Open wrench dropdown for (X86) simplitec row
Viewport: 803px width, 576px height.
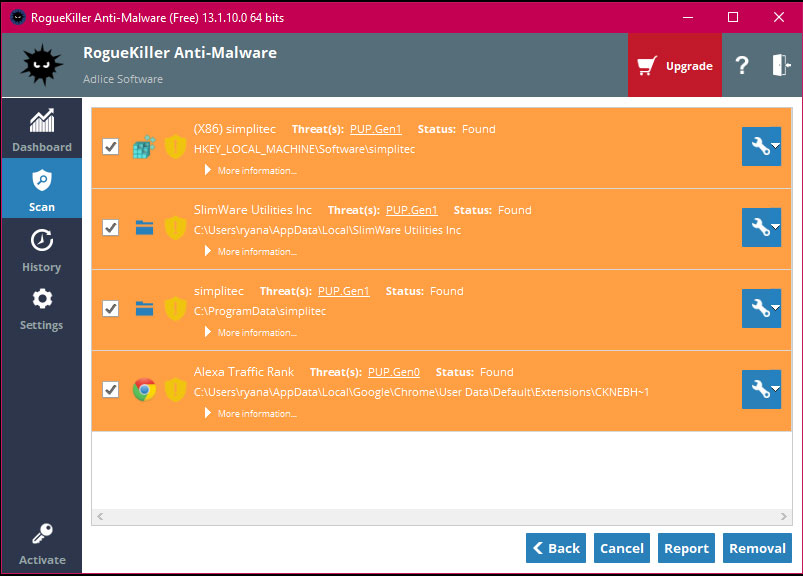[x=761, y=146]
